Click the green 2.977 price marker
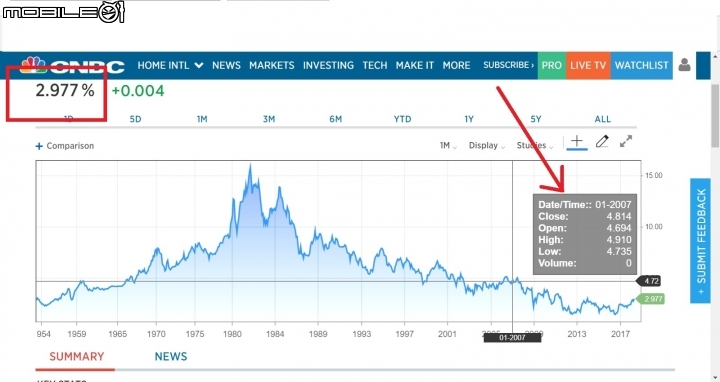This screenshot has width=720, height=382. click(651, 299)
